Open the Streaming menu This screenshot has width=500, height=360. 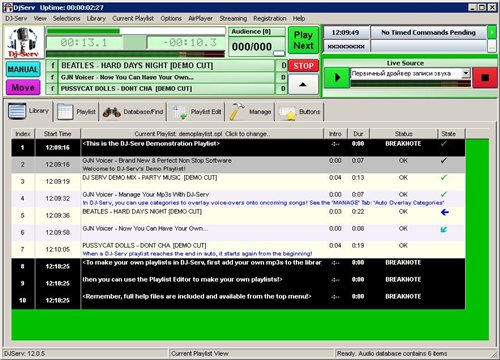click(233, 18)
